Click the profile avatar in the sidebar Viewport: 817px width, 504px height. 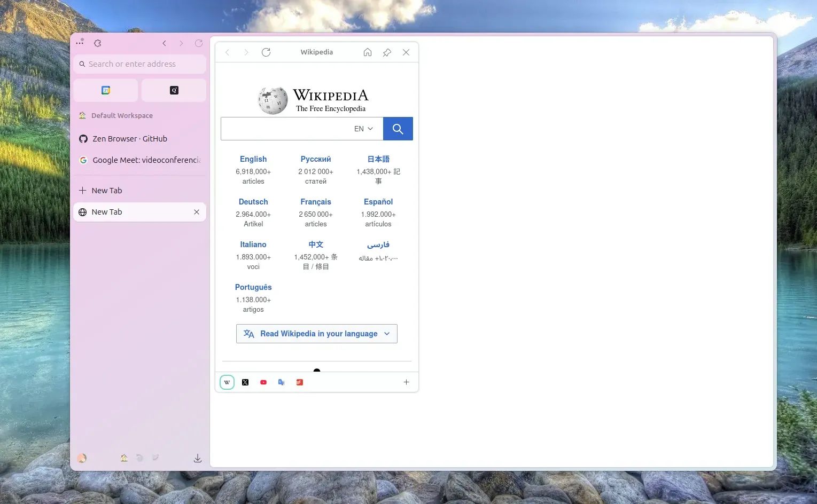pos(82,458)
